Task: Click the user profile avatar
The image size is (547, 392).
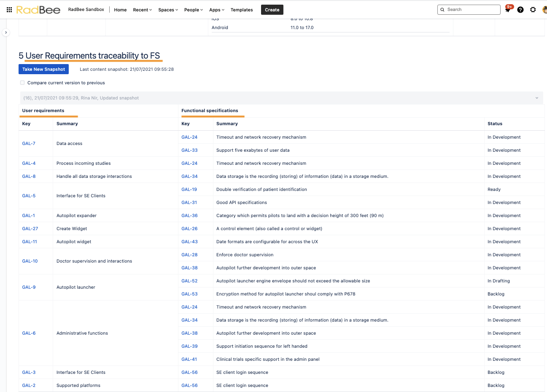Action: (x=544, y=10)
